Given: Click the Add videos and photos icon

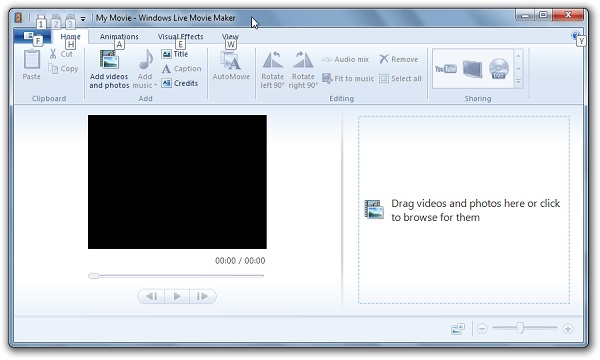Looking at the screenshot, I should (109, 60).
